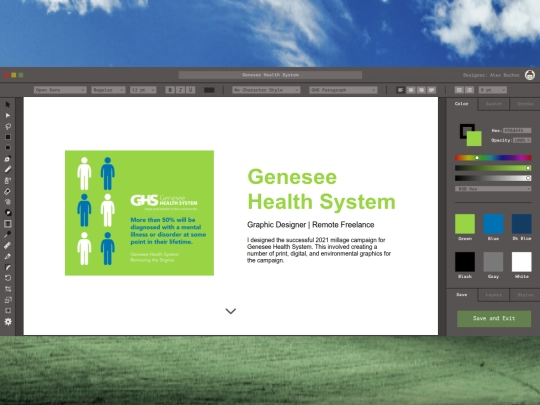Click the Genesee Health System title bar
540x405 pixels.
(x=270, y=75)
